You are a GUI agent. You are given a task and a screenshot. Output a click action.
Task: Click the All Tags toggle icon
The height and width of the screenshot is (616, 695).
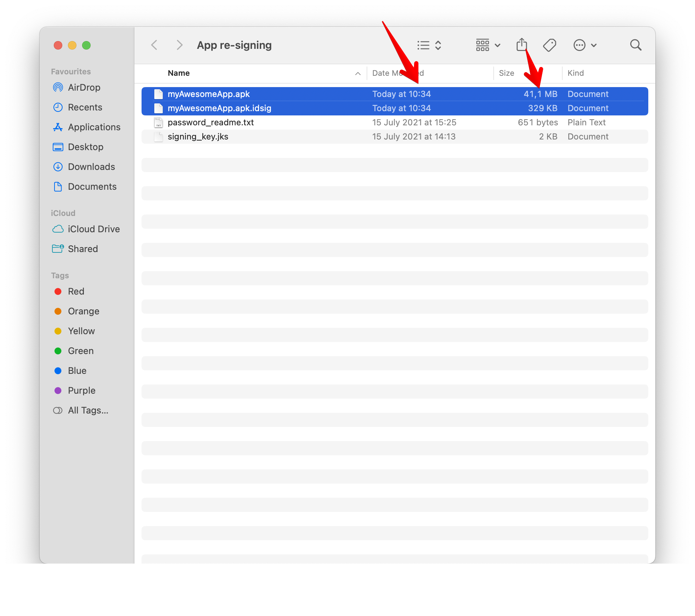coord(58,410)
